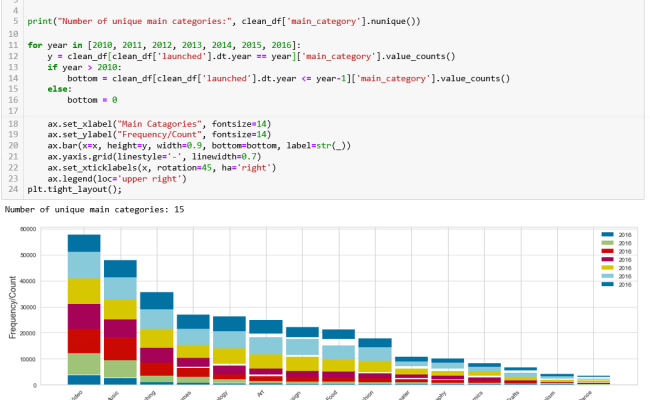The image size is (650, 400).
Task: Click the 40000 y-axis tick label
Action: tap(28, 281)
